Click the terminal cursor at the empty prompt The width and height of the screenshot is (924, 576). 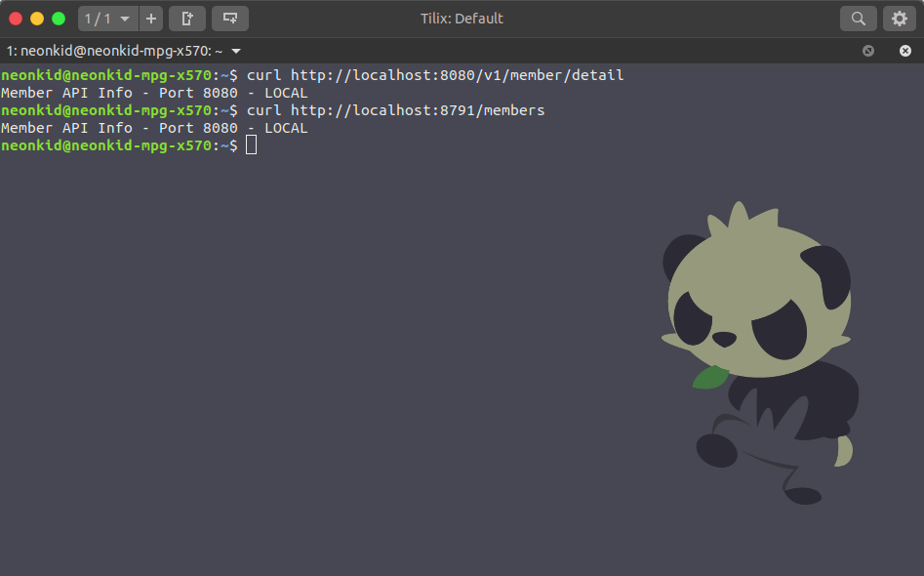click(251, 145)
